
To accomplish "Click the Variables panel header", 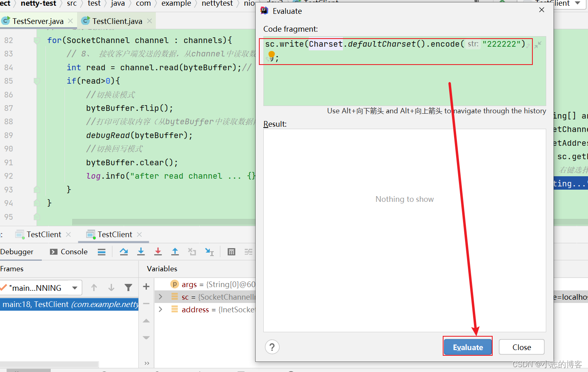I will (162, 269).
